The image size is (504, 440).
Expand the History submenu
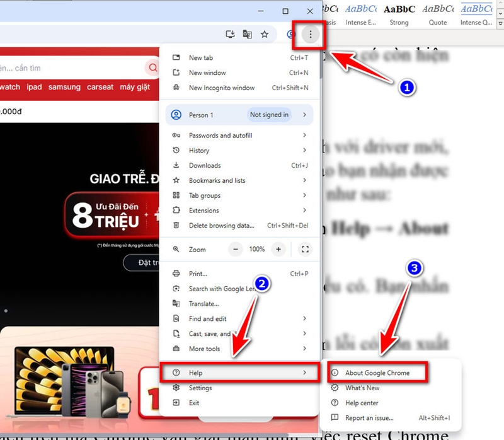(x=199, y=150)
